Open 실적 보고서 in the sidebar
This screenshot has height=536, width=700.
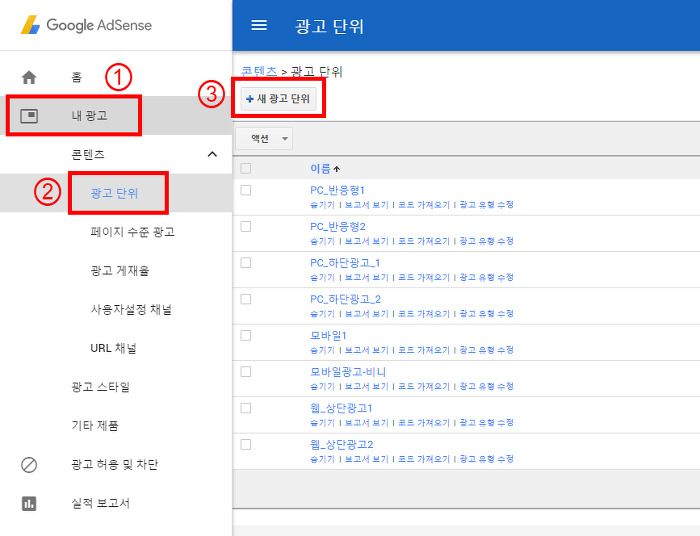[x=100, y=503]
